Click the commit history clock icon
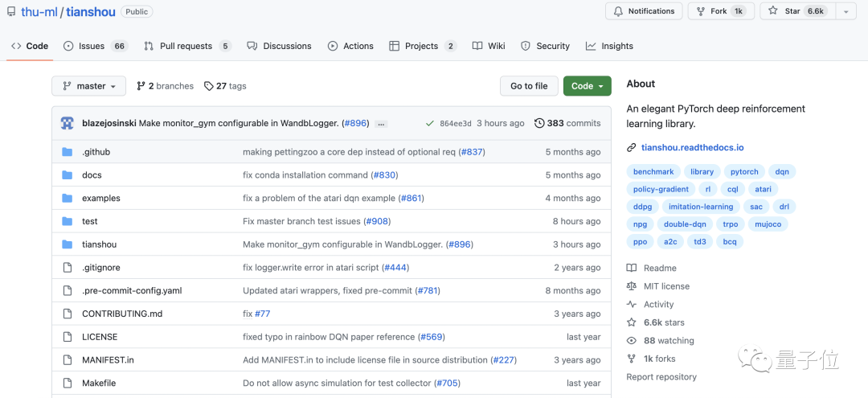The image size is (868, 398). point(539,123)
